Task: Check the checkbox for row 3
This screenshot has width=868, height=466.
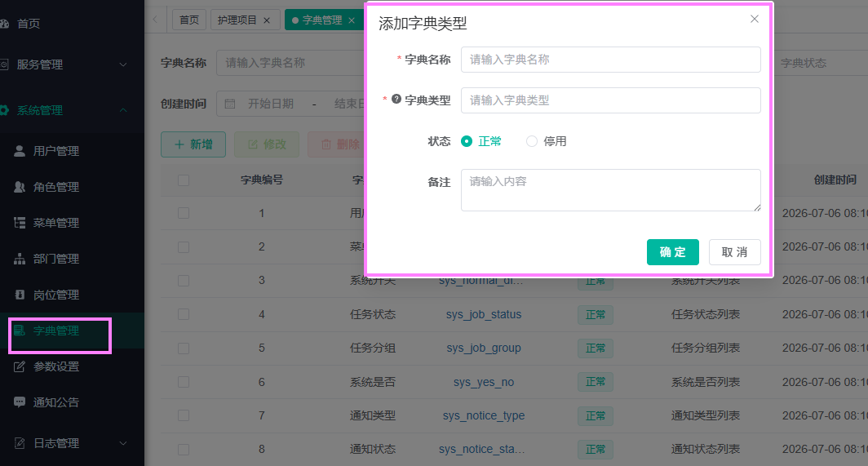Action: click(x=184, y=281)
